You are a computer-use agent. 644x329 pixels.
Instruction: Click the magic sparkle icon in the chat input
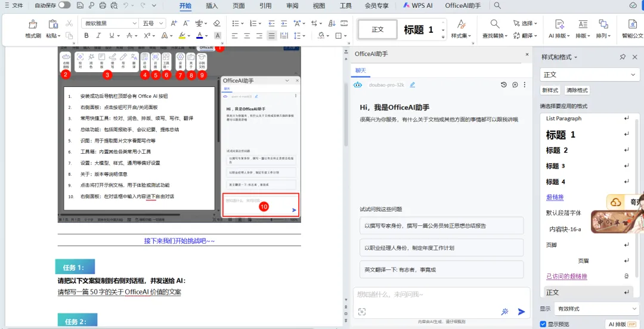pyautogui.click(x=505, y=312)
